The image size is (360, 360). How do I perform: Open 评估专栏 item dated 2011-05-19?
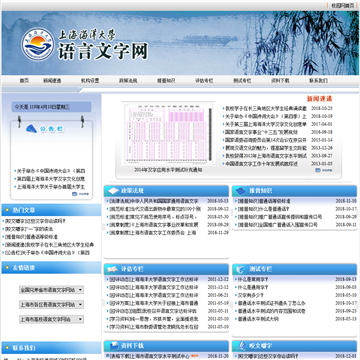coord(154,303)
